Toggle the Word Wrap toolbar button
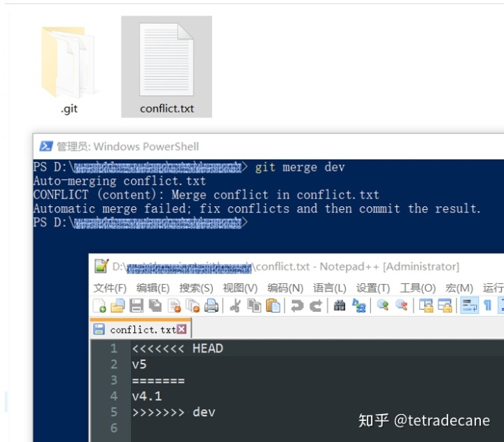The image size is (504, 442). point(469,306)
